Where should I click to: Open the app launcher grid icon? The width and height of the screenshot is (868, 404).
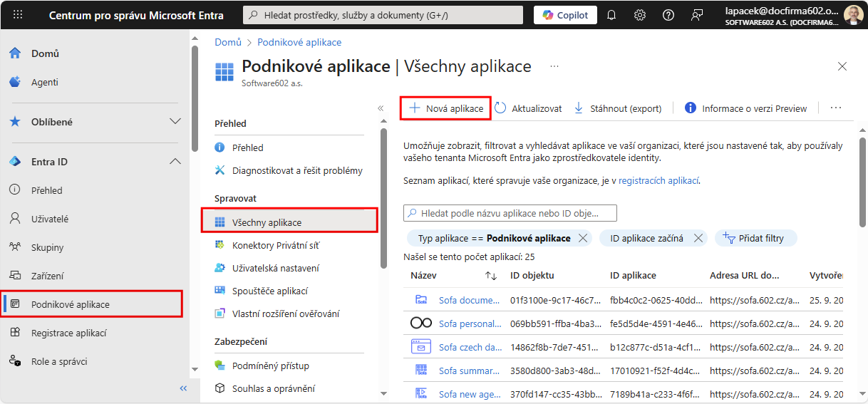click(x=18, y=15)
